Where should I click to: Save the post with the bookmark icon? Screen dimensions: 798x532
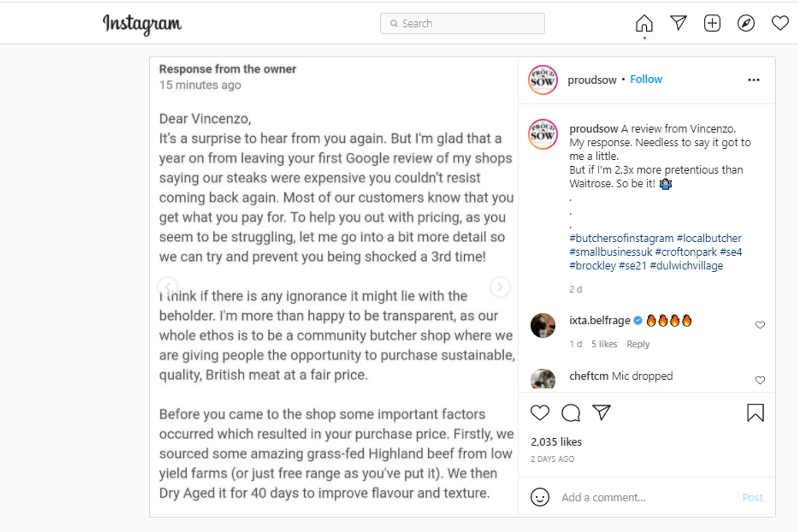[756, 413]
